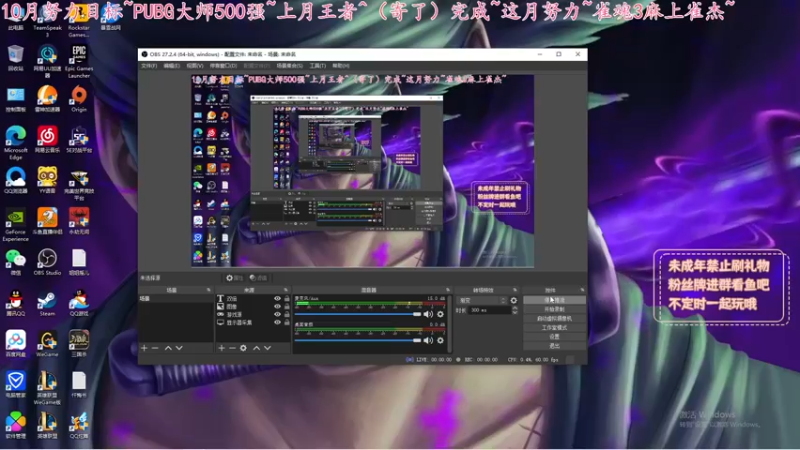Image resolution: width=800 pixels, height=450 pixels.
Task: Open desktop audio settings gear
Action: click(440, 340)
